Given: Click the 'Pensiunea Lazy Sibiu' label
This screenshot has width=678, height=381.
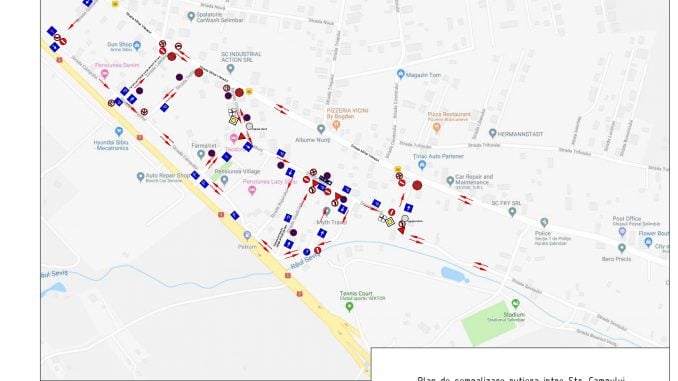Looking at the screenshot, I should (x=270, y=182).
